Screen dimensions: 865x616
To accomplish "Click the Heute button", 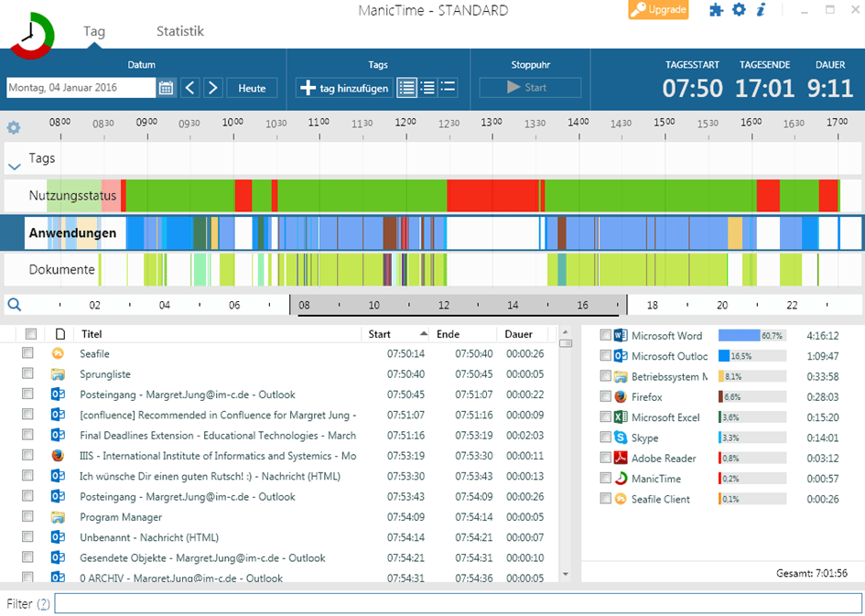I will 252,88.
